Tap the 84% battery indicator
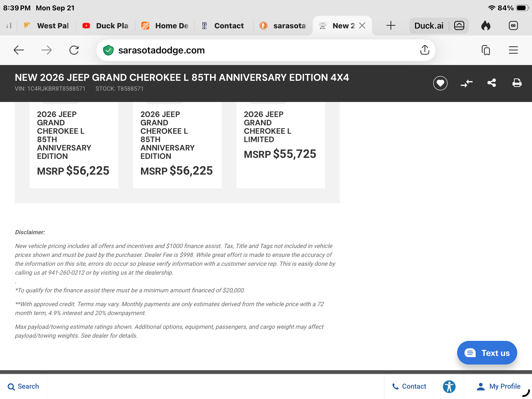The height and width of the screenshot is (399, 532). (514, 8)
